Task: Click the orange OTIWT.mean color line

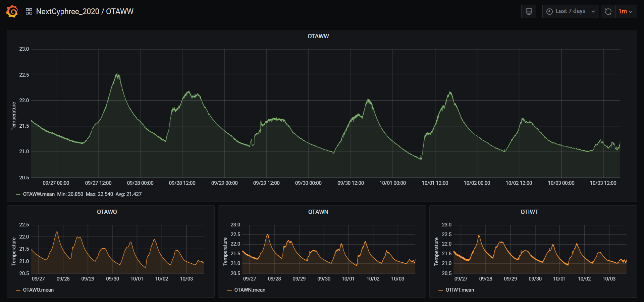Action: (x=441, y=290)
